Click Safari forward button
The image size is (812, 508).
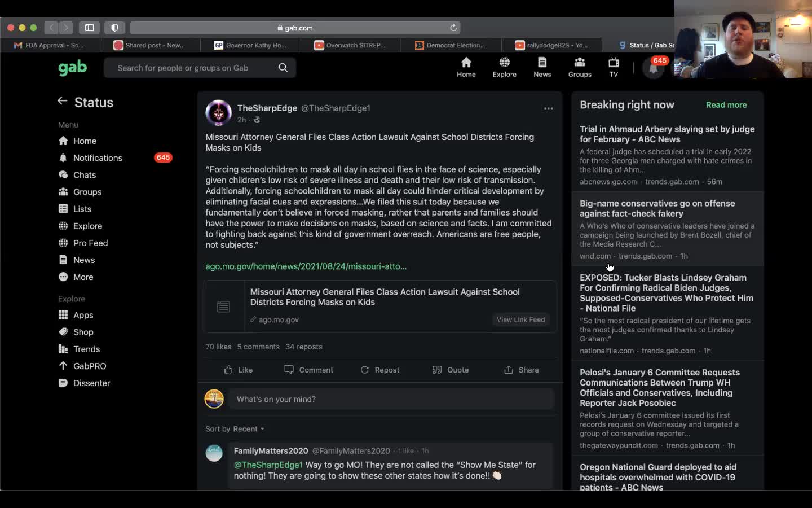(66, 27)
